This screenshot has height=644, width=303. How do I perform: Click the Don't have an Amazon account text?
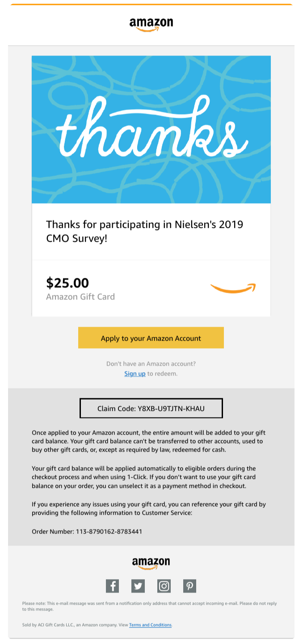[151, 364]
